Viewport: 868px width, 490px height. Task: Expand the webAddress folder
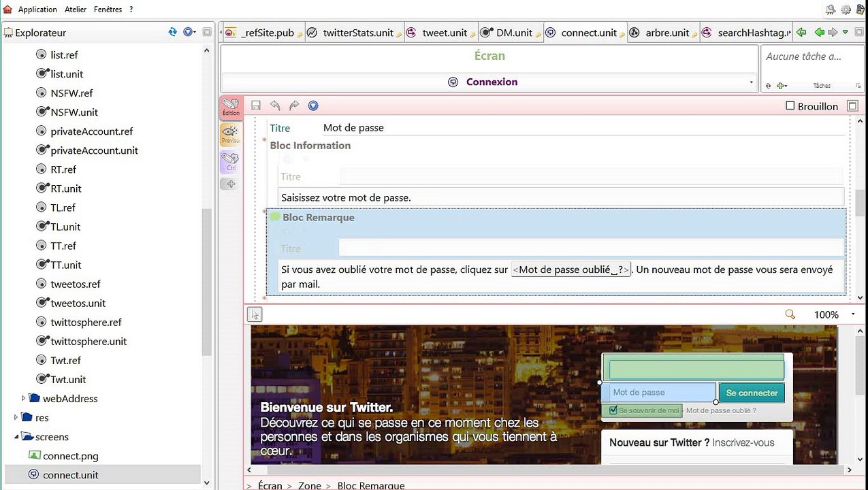(x=23, y=398)
